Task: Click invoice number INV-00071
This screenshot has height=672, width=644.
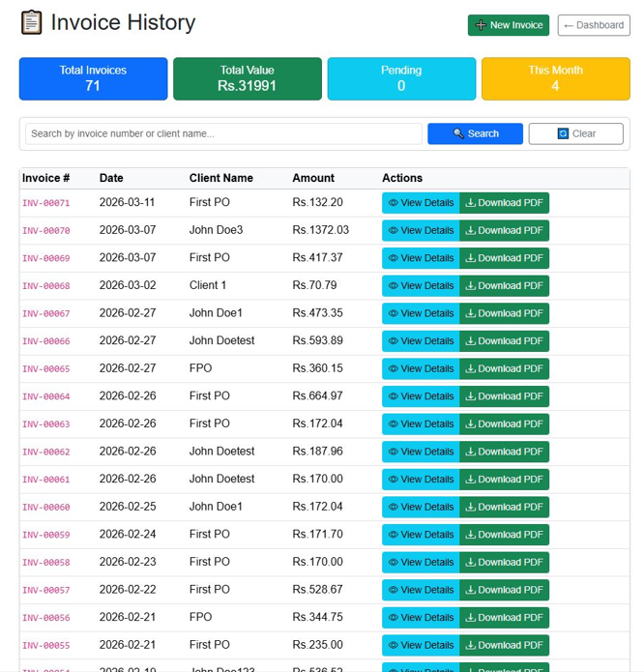Action: point(45,203)
